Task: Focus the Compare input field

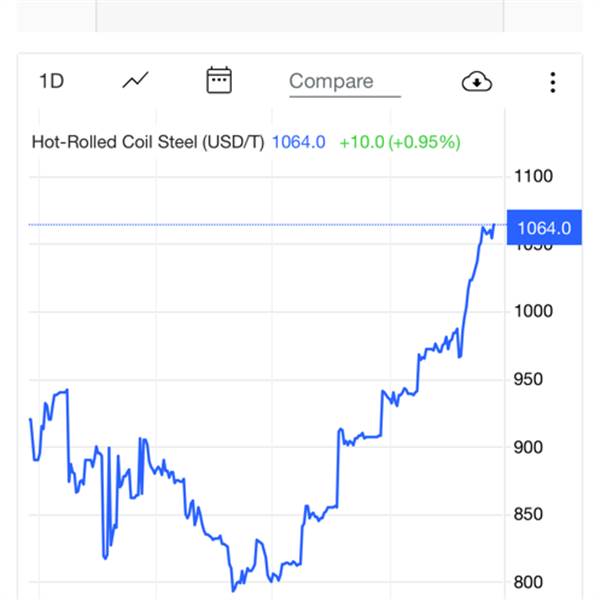Action: 345,81
